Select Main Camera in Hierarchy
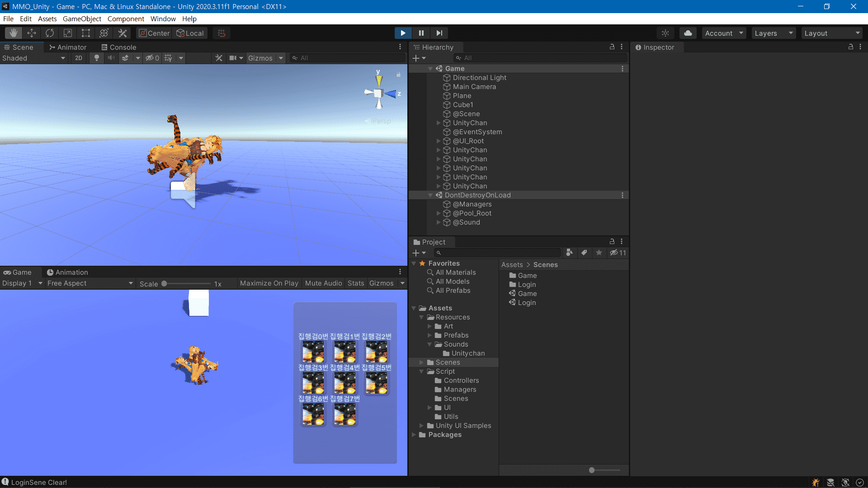Viewport: 868px width, 488px height. (x=474, y=87)
